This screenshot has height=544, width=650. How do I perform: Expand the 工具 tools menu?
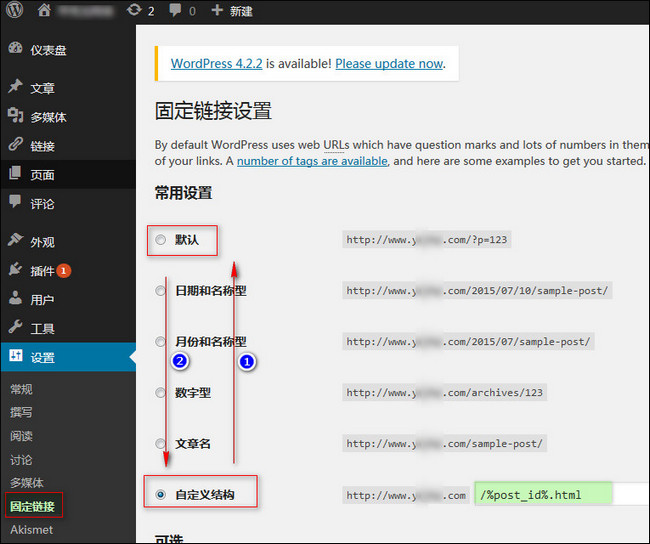42,328
